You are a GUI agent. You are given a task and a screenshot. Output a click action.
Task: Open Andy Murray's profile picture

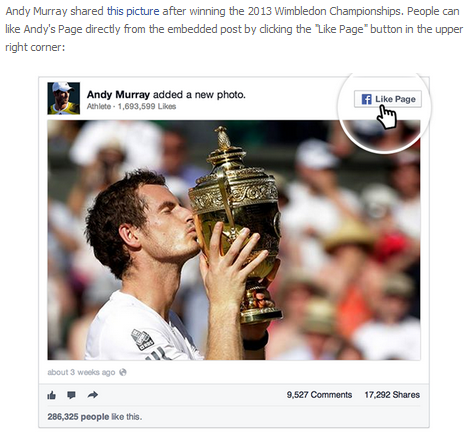(x=64, y=98)
